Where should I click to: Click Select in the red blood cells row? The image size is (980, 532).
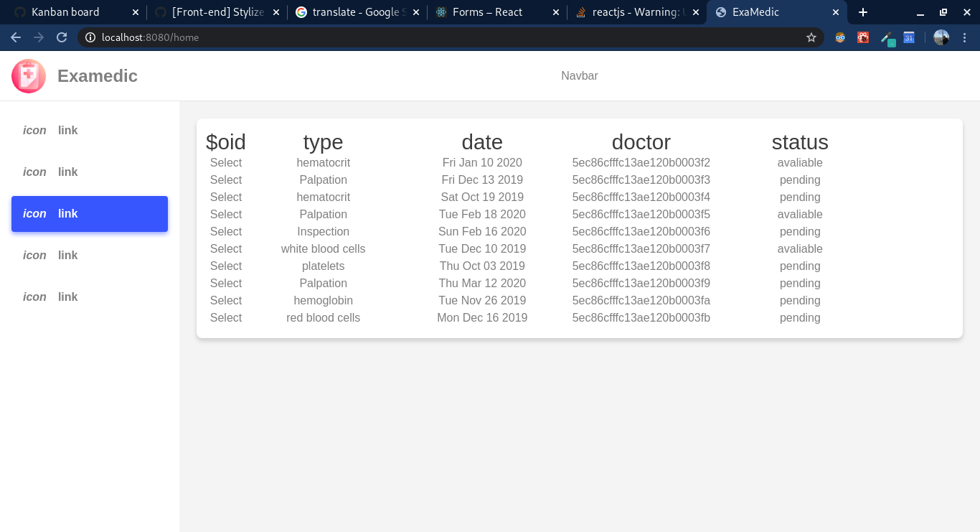[226, 318]
